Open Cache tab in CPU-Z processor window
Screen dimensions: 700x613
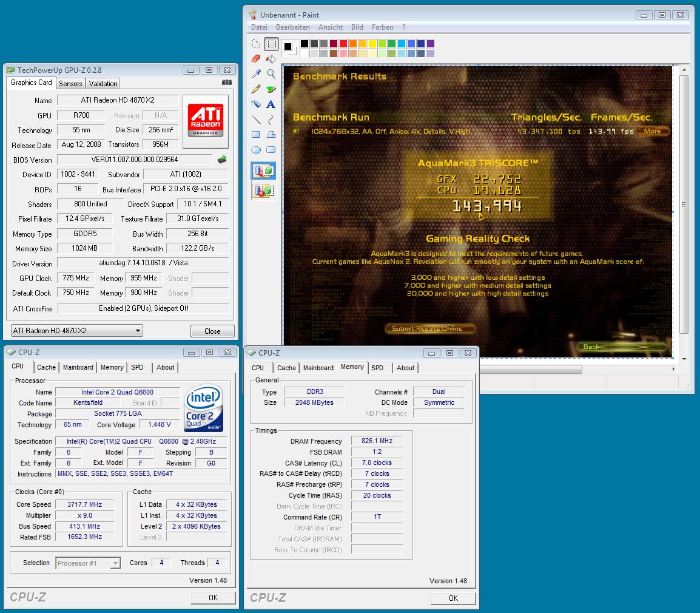tap(46, 367)
